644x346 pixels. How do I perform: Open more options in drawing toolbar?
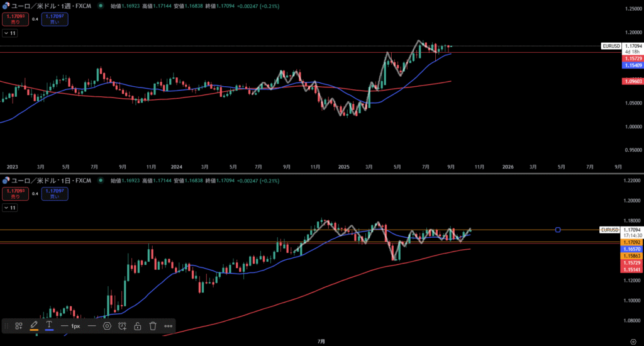(x=169, y=326)
